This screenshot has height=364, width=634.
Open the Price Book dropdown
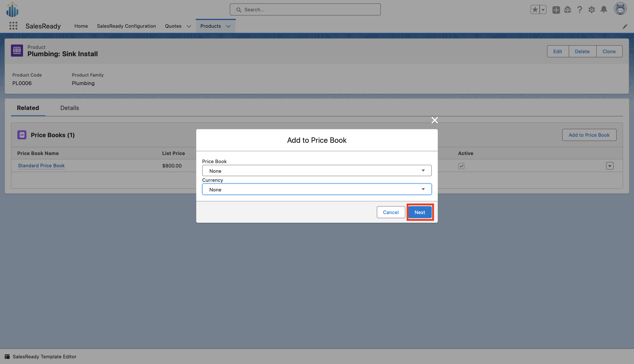coord(317,171)
